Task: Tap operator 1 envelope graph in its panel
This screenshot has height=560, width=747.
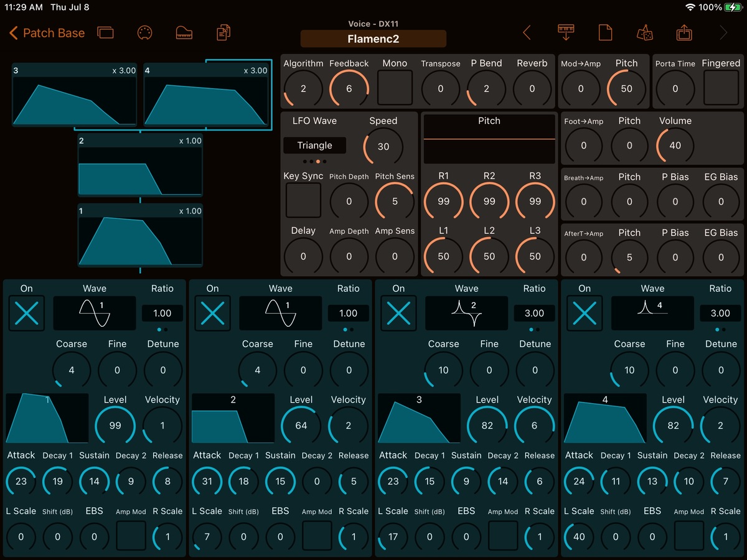Action: coord(47,418)
